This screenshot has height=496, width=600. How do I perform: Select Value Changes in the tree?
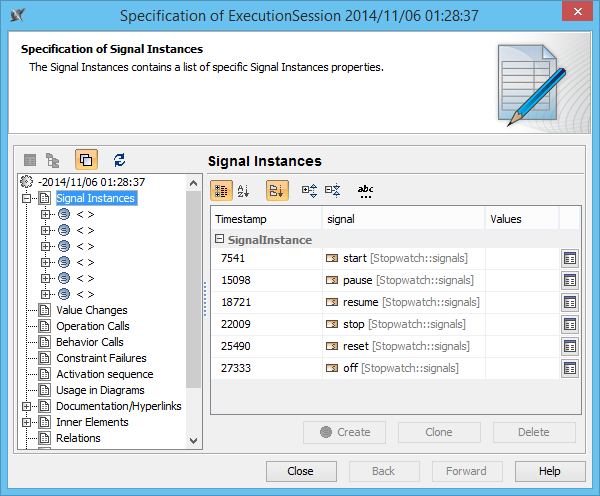click(91, 310)
